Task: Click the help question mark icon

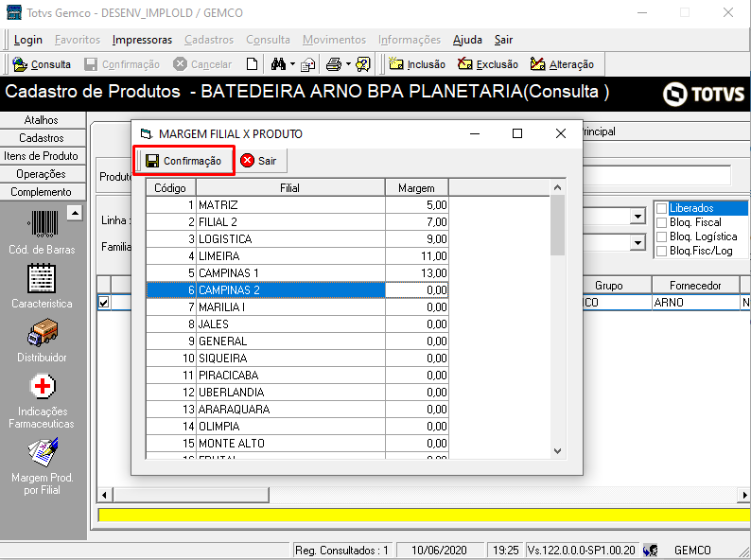Action: tap(363, 64)
